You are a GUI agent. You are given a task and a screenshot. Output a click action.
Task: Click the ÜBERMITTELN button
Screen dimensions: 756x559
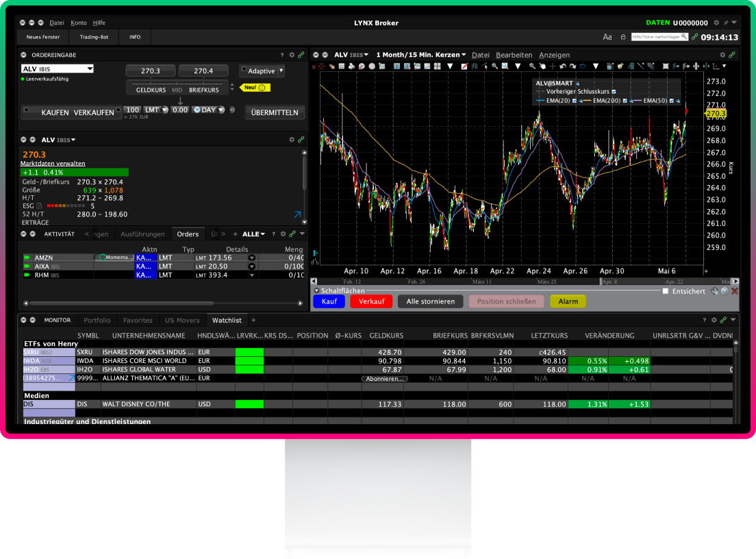click(x=275, y=112)
